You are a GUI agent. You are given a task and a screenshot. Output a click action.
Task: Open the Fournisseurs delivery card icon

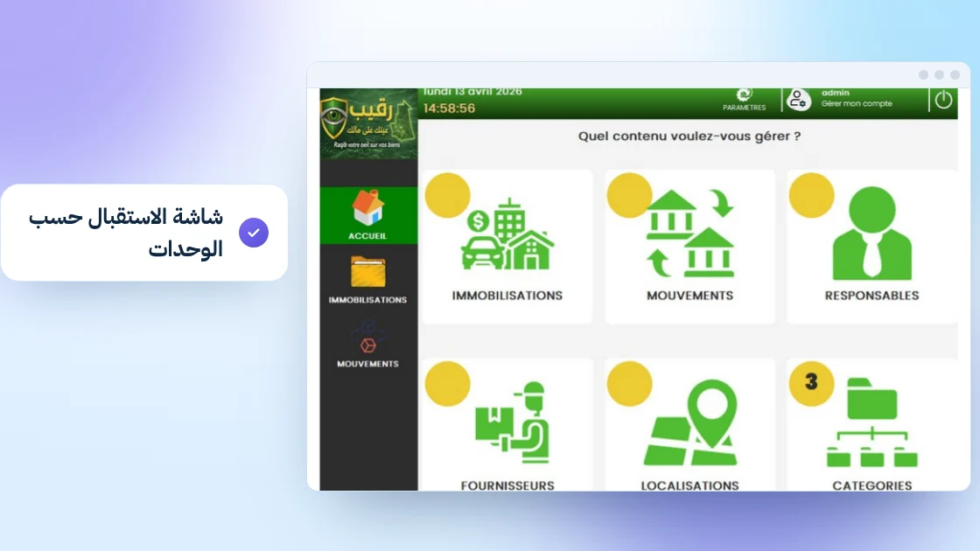tap(512, 422)
